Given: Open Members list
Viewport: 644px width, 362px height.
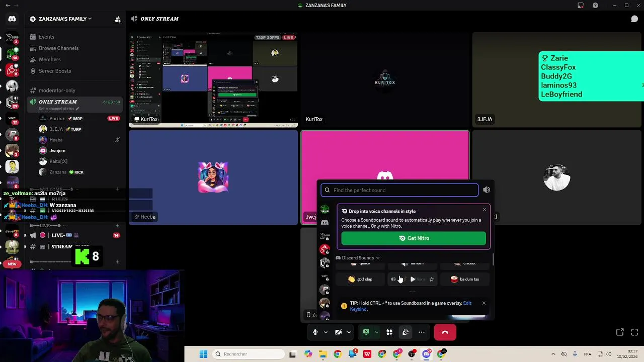Looking at the screenshot, I should pyautogui.click(x=49, y=60).
